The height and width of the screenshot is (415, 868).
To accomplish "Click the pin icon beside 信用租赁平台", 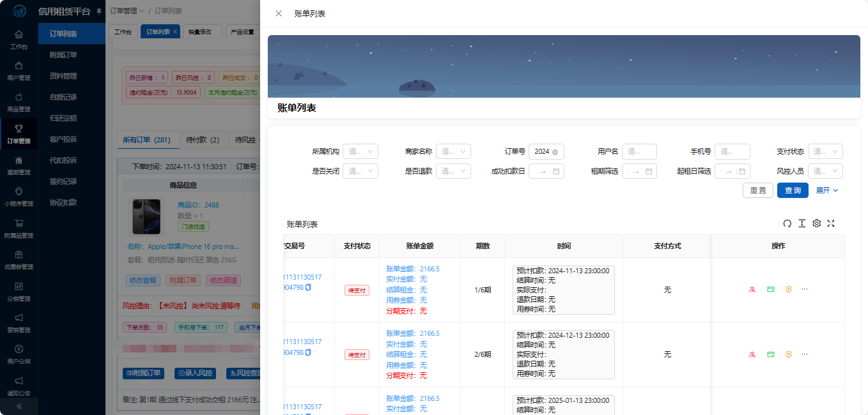I will pos(98,11).
